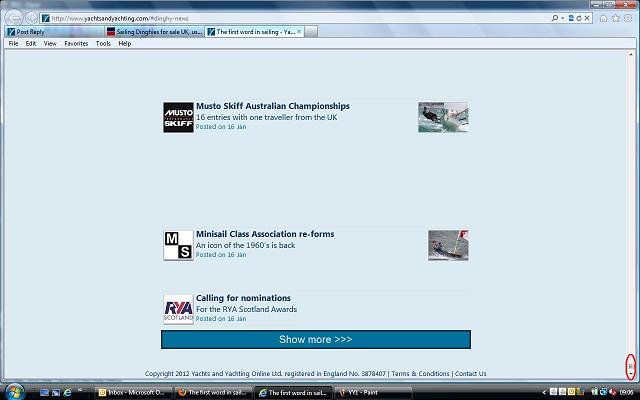Refresh the page with the reload icon

579,18
